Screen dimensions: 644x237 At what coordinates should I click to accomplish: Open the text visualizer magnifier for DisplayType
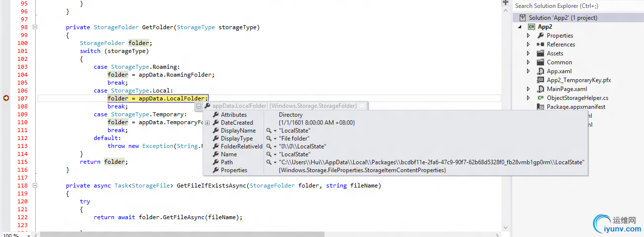[269, 139]
